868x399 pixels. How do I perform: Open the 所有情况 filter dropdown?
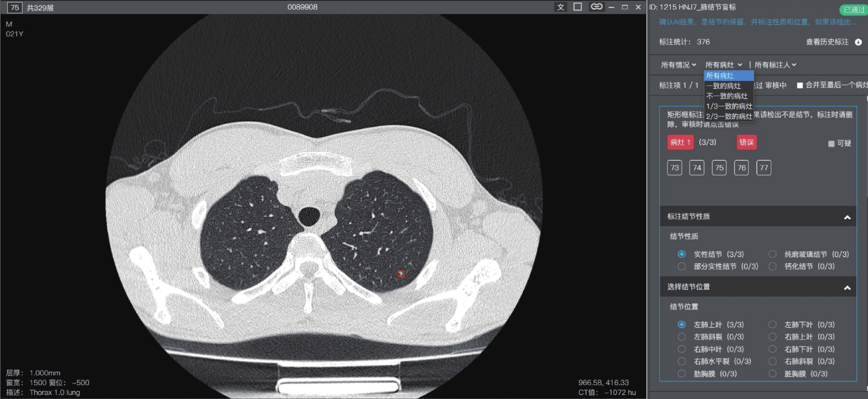click(678, 65)
